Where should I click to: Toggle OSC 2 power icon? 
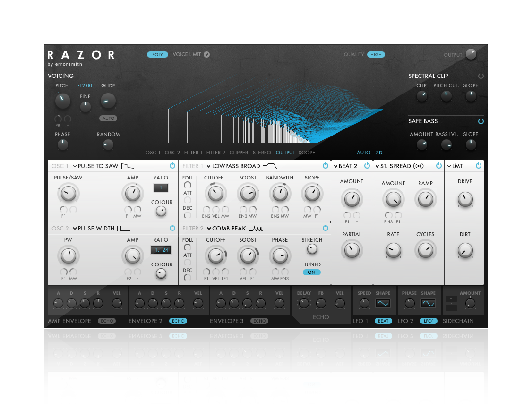point(172,228)
